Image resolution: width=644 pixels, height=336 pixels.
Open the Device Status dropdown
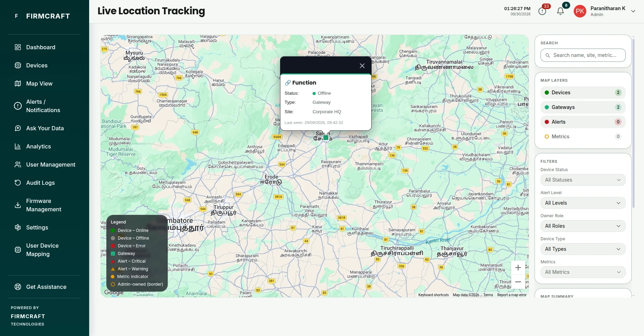583,180
